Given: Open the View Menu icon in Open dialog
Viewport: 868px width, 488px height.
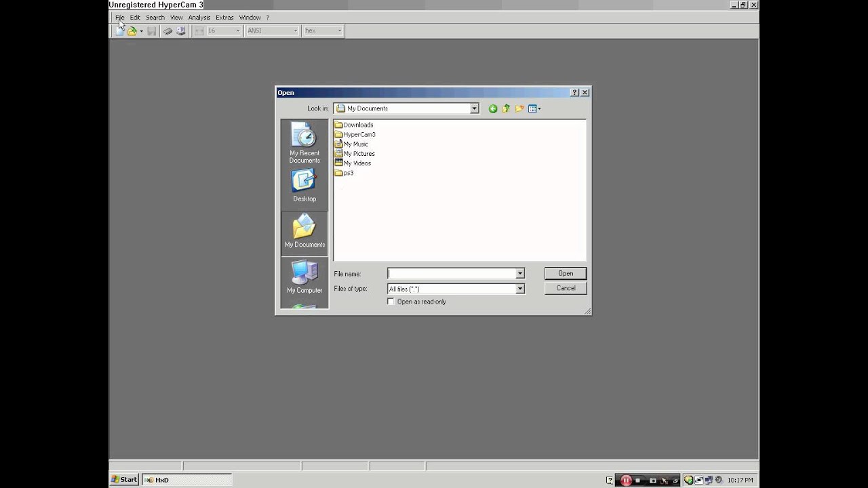Looking at the screenshot, I should pos(534,108).
